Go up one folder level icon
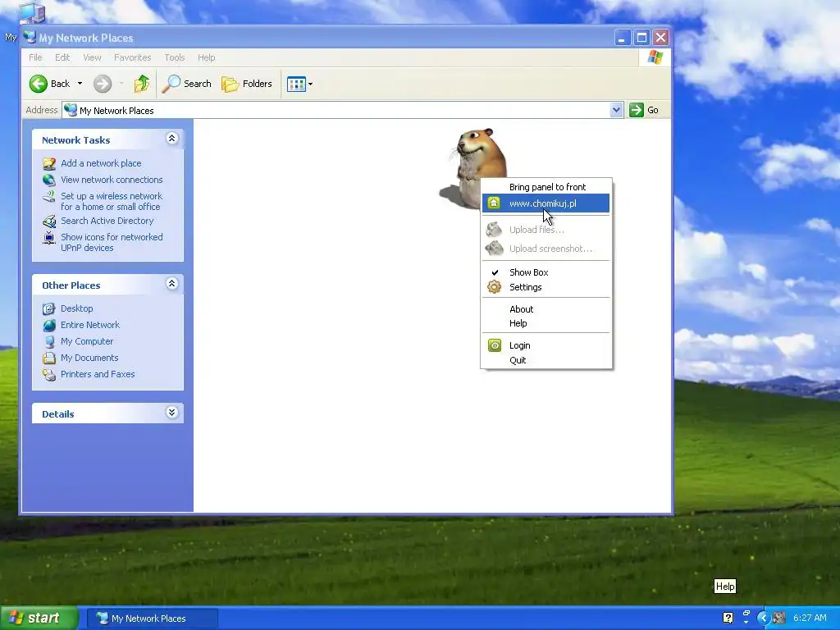The image size is (840, 630). [x=141, y=84]
